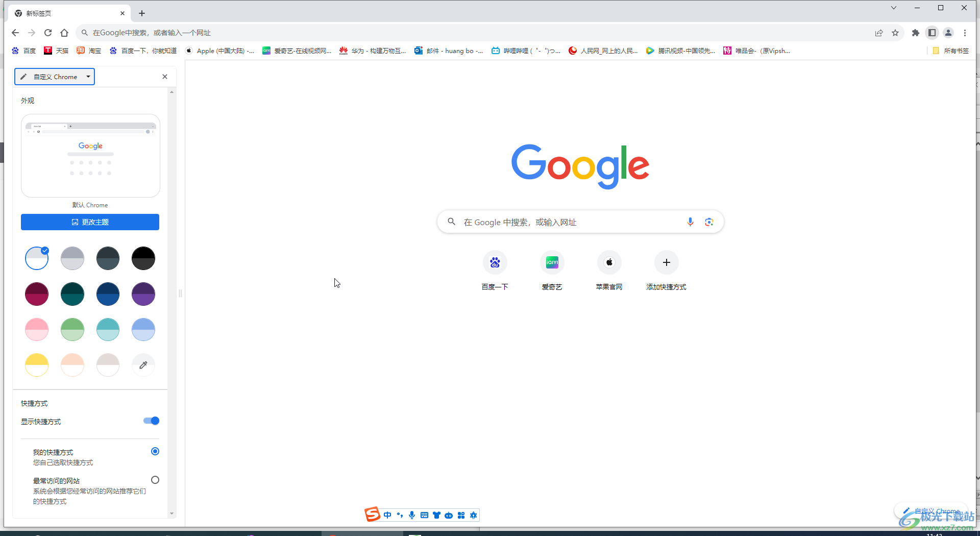Open the 爱奇艺 shortcut tile
Image resolution: width=980 pixels, height=536 pixels.
pyautogui.click(x=552, y=271)
